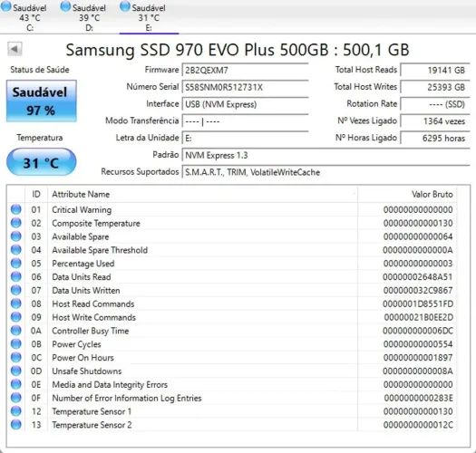Click Total Host Reads value 19141 GB
Image resolution: width=476 pixels, height=453 pixels.
coord(435,71)
